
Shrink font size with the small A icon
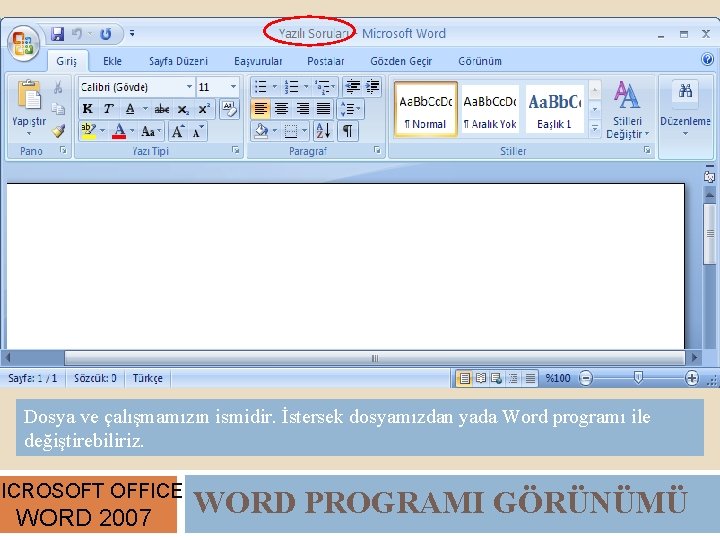tap(198, 132)
